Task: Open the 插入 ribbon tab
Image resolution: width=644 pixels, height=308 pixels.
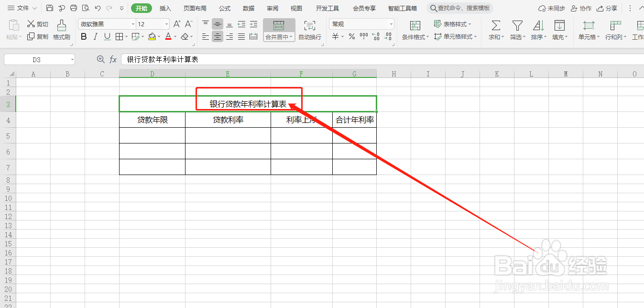Action: pyautogui.click(x=165, y=8)
